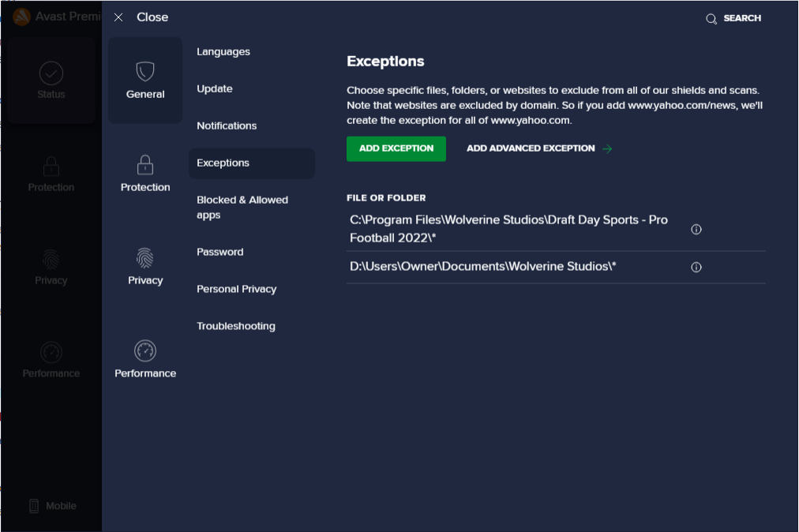Click the green Add Exception button
The image size is (799, 532).
[x=396, y=149]
